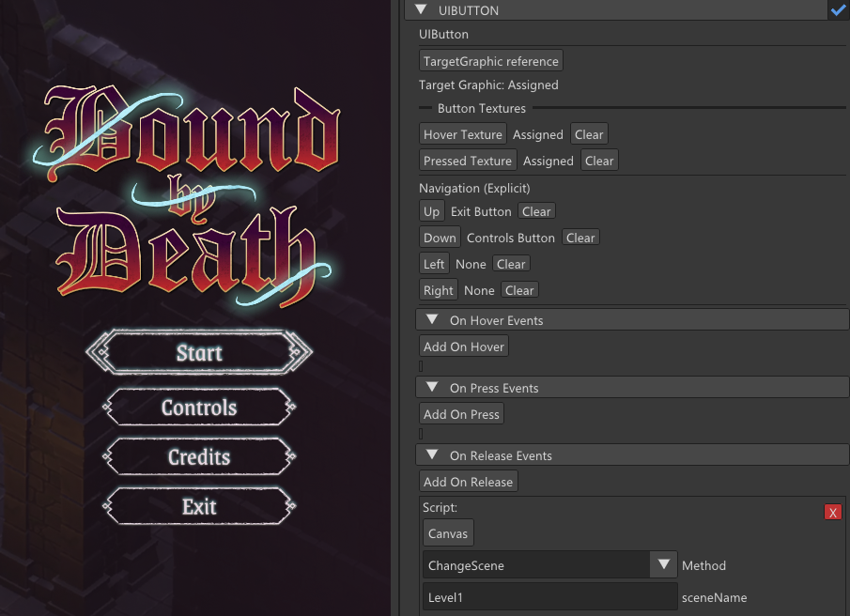The image size is (850, 616).
Task: Toggle the UIBUTTON component enabled checkbox
Action: (x=839, y=10)
